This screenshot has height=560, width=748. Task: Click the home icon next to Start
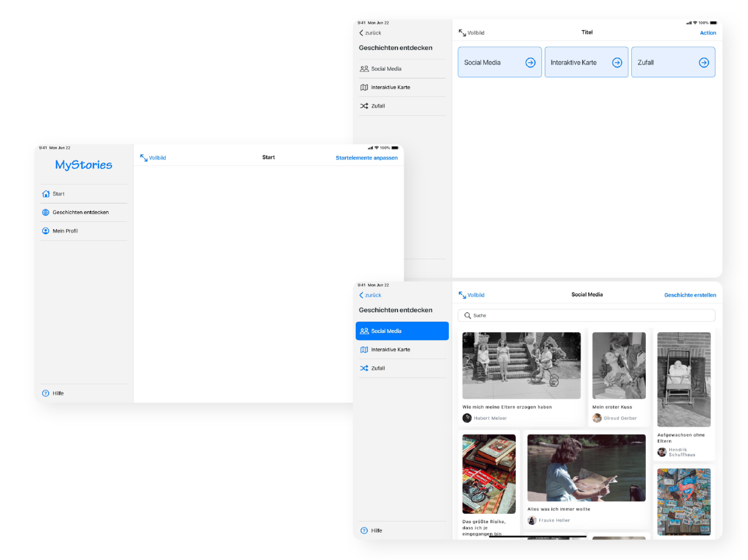[46, 194]
